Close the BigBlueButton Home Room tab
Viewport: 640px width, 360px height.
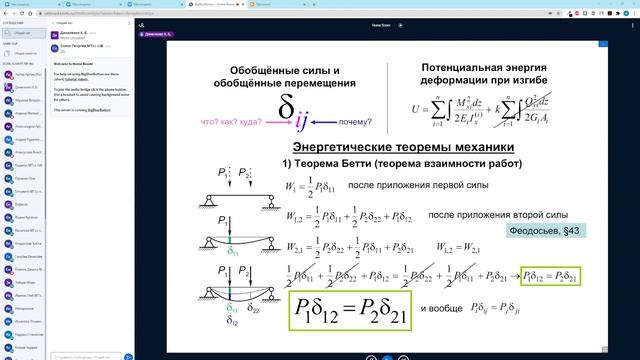243,4
